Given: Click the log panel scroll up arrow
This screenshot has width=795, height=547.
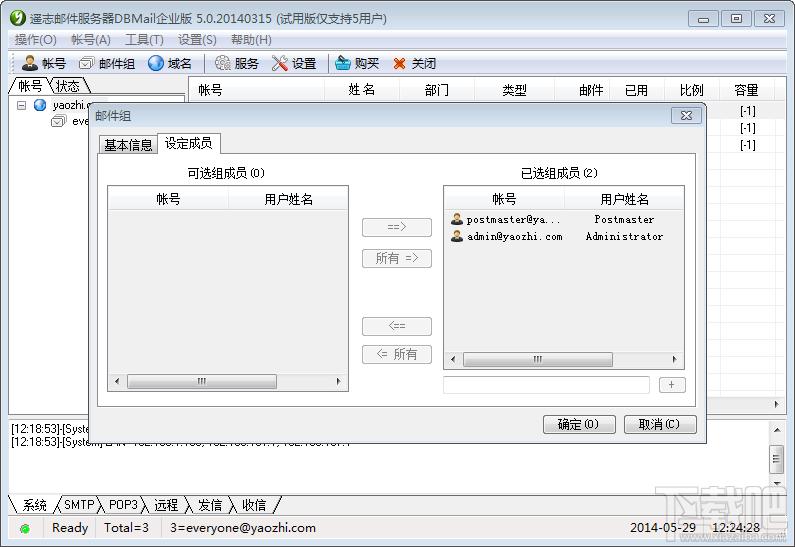Looking at the screenshot, I should click(x=777, y=430).
